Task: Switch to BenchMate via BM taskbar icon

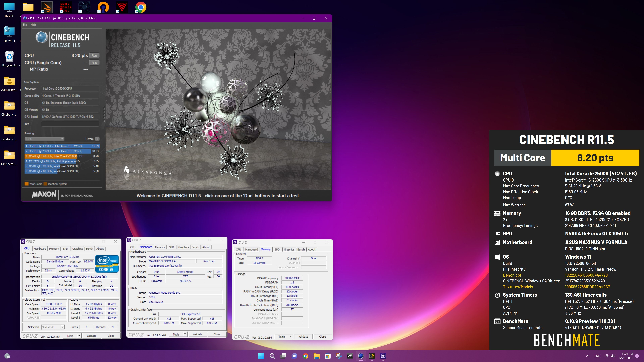Action: (x=372, y=356)
